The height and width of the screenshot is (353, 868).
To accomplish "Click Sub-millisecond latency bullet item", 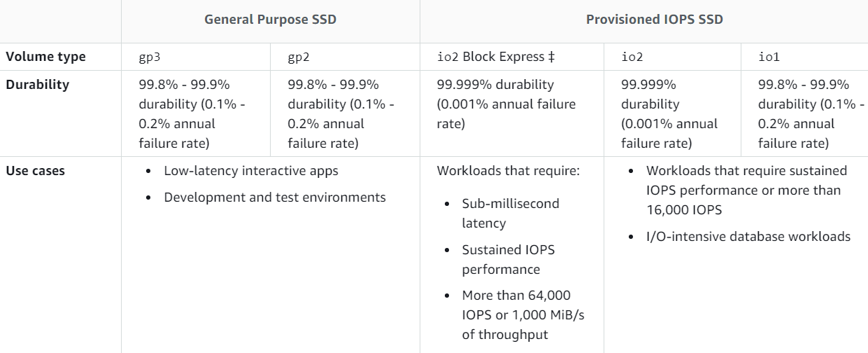I will click(510, 213).
